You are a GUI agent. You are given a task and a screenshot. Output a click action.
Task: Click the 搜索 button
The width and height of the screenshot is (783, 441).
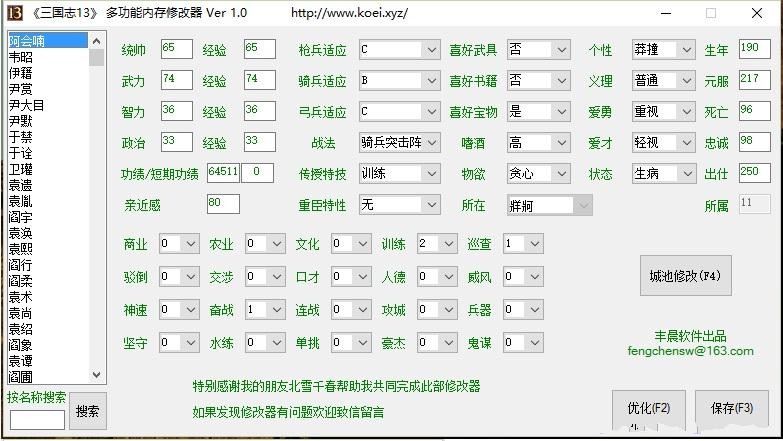tap(87, 411)
